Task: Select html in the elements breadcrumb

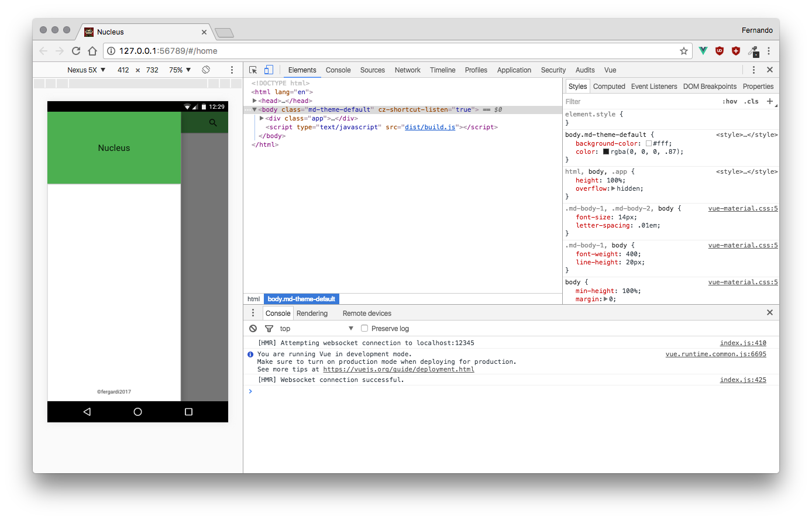Action: 253,299
